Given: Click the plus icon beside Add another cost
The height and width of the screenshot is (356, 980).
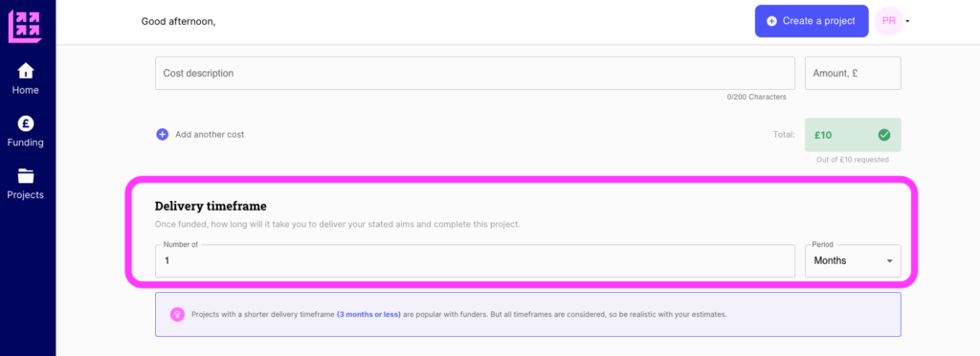Looking at the screenshot, I should (x=163, y=134).
